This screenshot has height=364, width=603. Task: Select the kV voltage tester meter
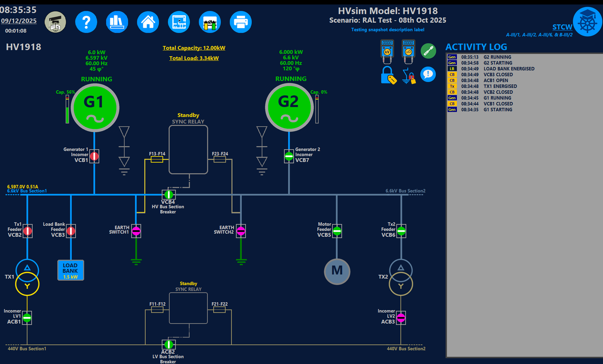click(387, 52)
